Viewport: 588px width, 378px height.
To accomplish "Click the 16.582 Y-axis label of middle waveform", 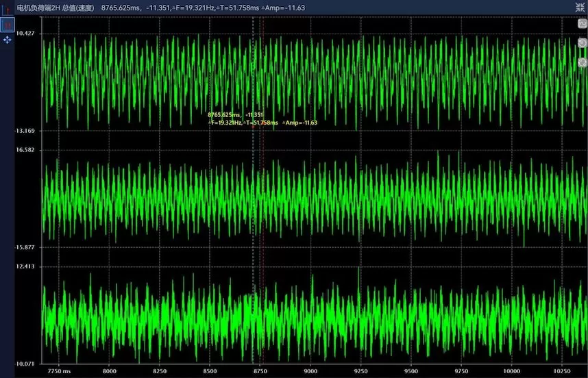I will (25, 149).
